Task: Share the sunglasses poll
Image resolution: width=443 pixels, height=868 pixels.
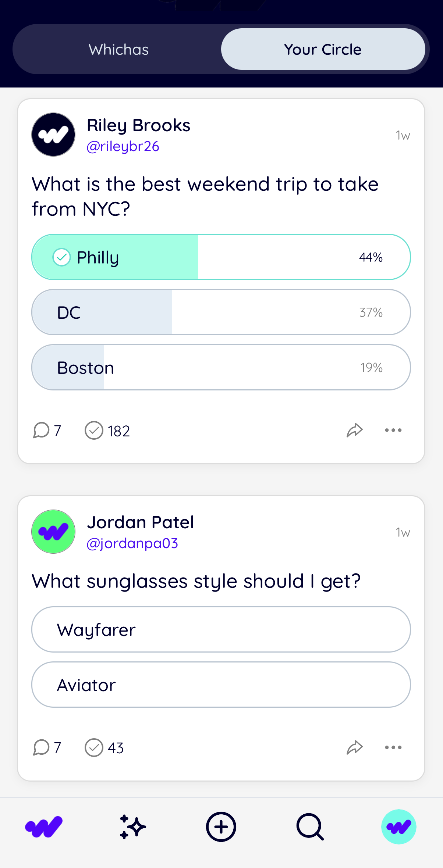Action: pos(355,747)
